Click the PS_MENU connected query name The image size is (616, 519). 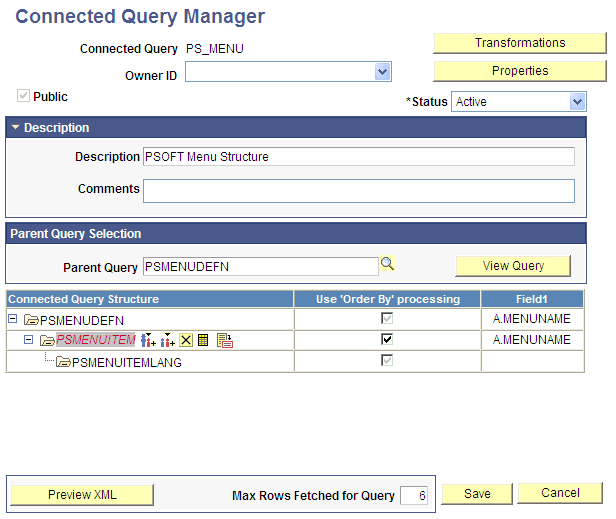click(215, 49)
